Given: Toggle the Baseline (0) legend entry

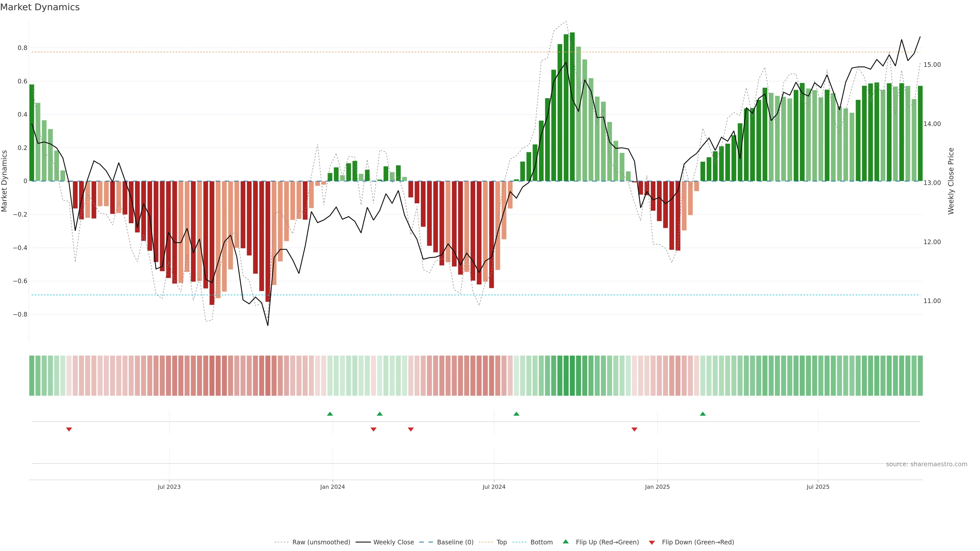Looking at the screenshot, I should (455, 542).
